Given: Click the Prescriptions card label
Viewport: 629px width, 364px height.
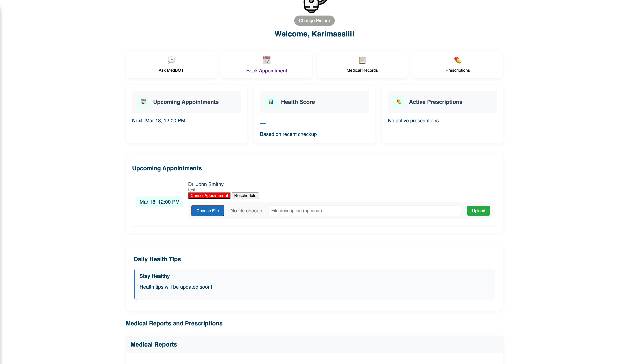Looking at the screenshot, I should coord(458,70).
